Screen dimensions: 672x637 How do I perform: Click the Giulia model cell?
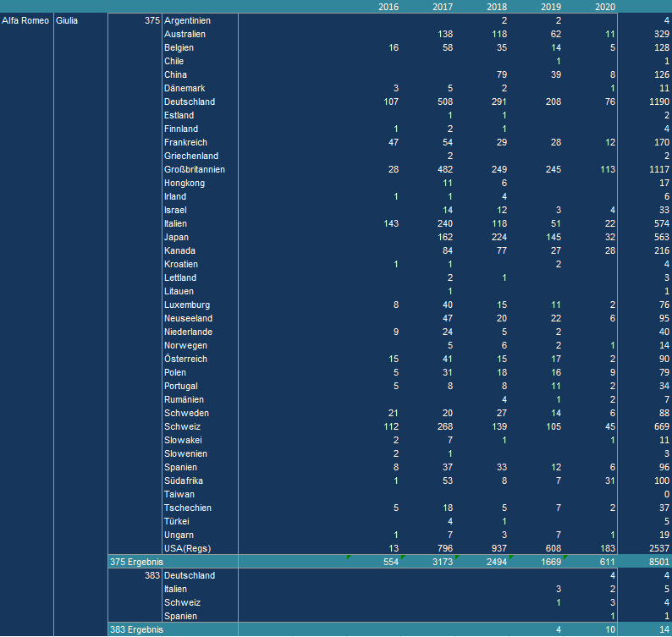coord(67,20)
